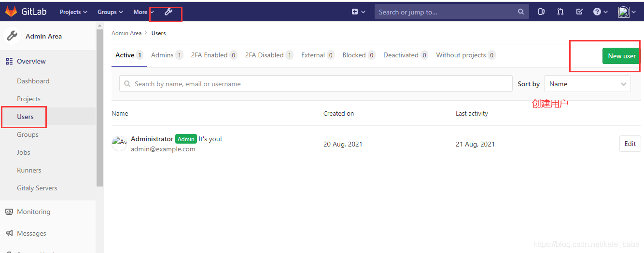Open Messages in the sidebar
644x253 pixels.
point(31,233)
